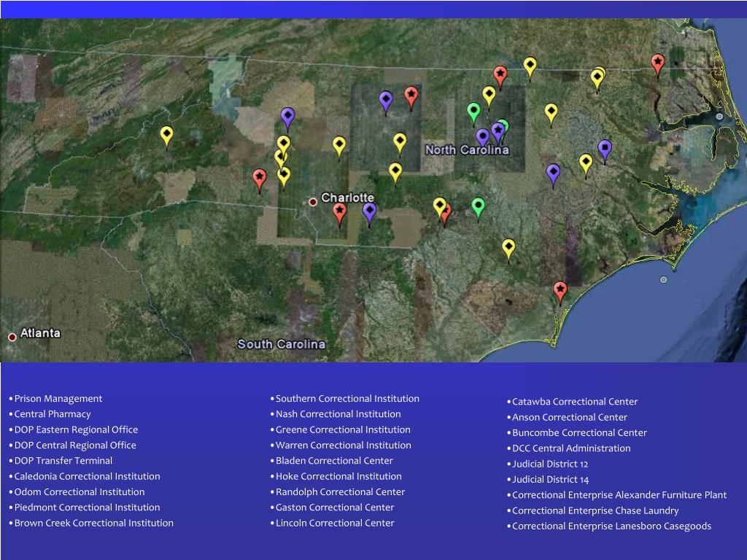The image size is (747, 560).
Task: Click the red star pin in the far northeast
Action: point(657,65)
